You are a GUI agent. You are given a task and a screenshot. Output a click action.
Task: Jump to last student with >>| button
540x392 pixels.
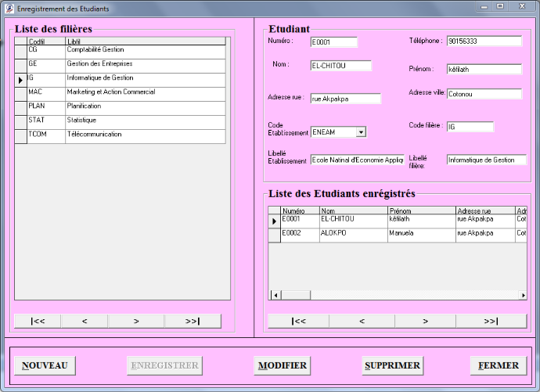point(491,321)
